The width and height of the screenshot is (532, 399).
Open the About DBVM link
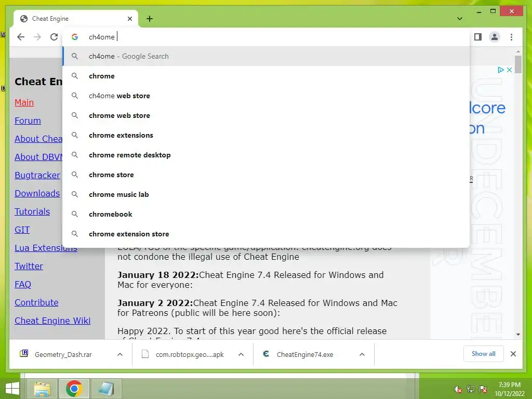[x=38, y=157]
